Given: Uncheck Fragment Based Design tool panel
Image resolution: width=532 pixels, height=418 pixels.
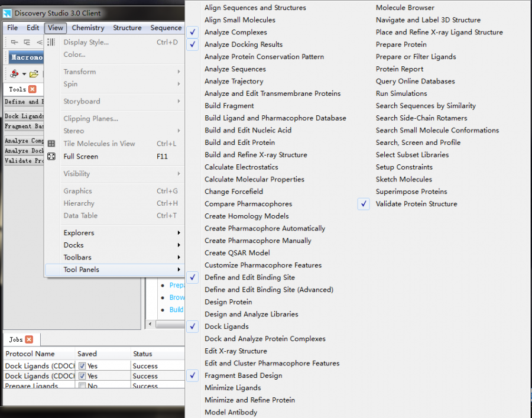Looking at the screenshot, I should tap(192, 375).
